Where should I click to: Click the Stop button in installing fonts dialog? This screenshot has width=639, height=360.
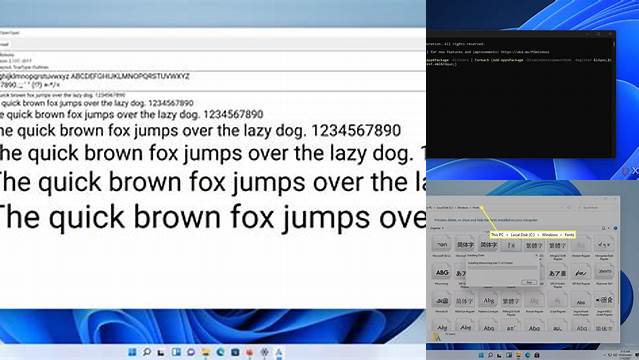[529, 282]
